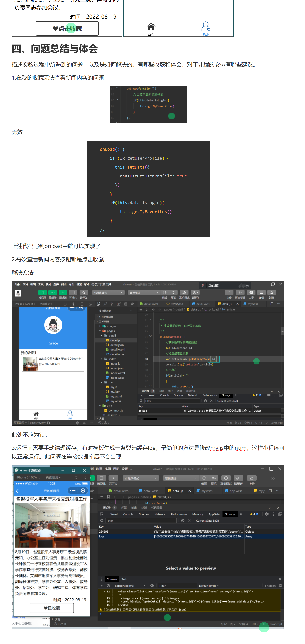Viewport: 305px width, 644px height.
Task: Click the 真机调试 bug icon in the first DevTools screenshot
Action: point(184,293)
